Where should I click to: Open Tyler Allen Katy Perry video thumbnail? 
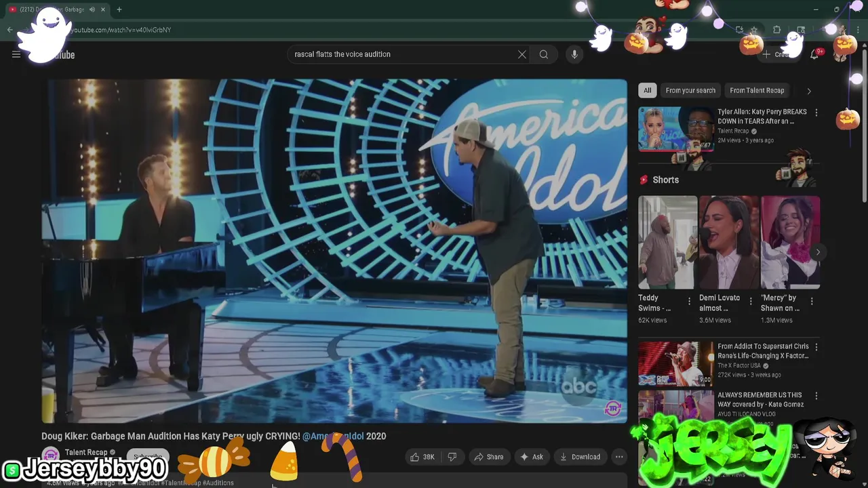(x=675, y=129)
